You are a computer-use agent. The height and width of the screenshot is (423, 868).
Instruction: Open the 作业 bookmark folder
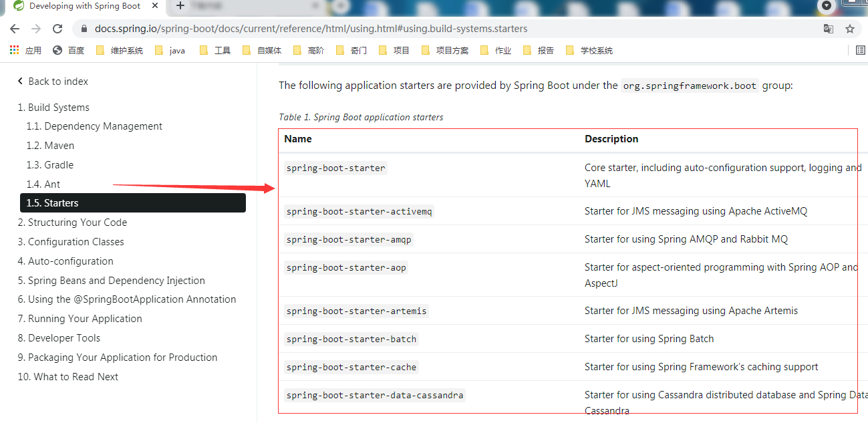tap(496, 50)
